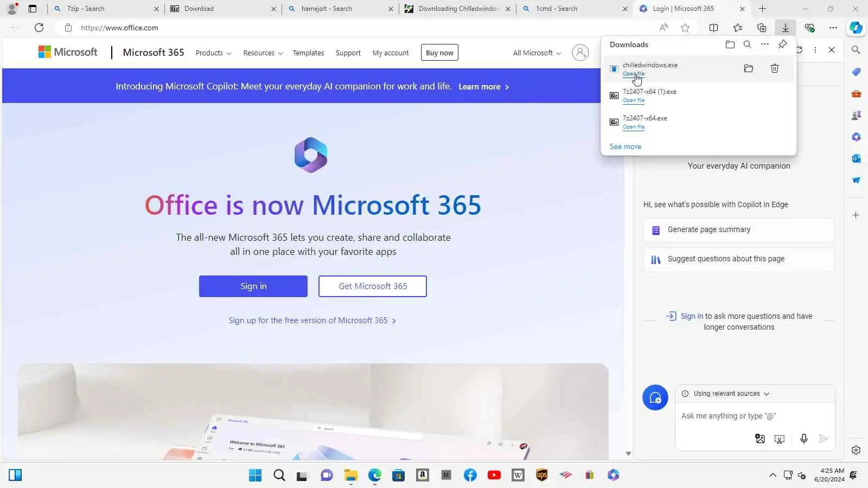Pin the Downloads panel

click(x=782, y=44)
